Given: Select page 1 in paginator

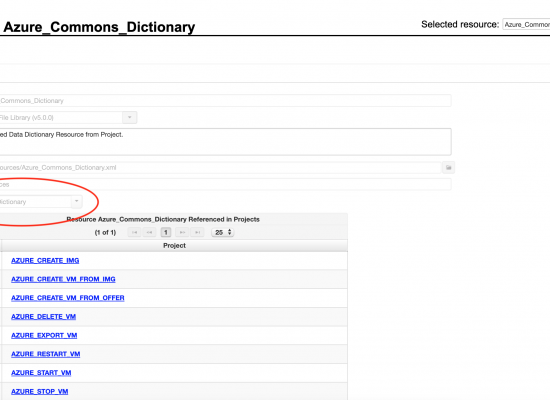Looking at the screenshot, I should point(166,232).
